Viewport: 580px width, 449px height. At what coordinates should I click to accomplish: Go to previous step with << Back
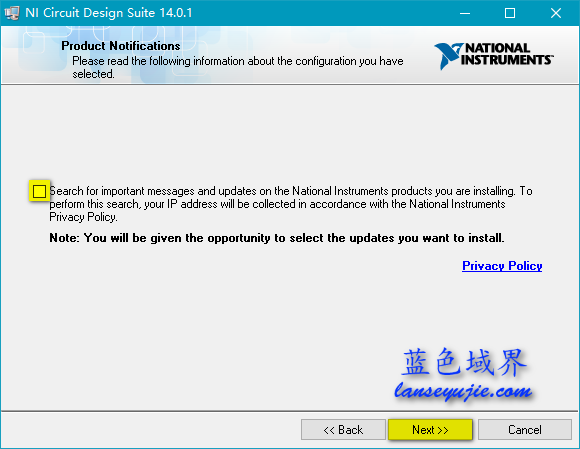point(343,430)
